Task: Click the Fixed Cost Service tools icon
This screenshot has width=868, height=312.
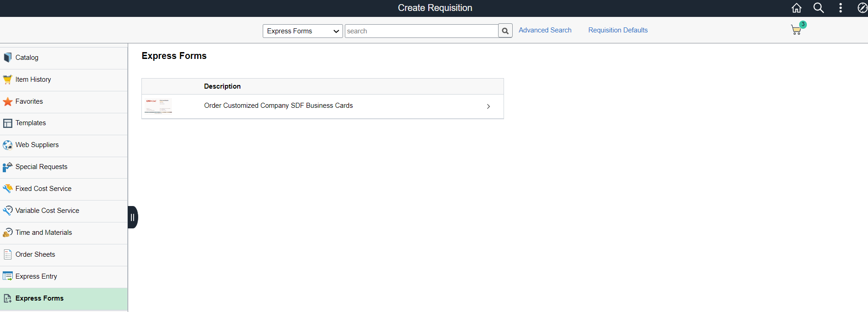Action: click(x=8, y=189)
